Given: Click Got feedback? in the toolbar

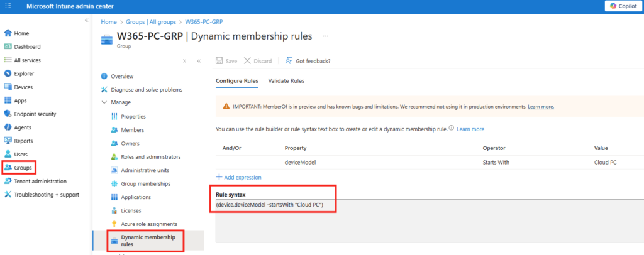Looking at the screenshot, I should tap(308, 61).
